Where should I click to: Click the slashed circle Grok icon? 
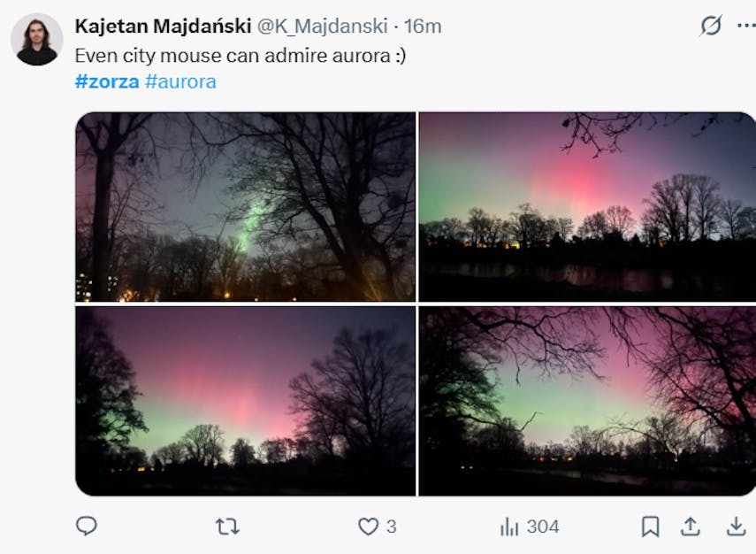coord(710,26)
